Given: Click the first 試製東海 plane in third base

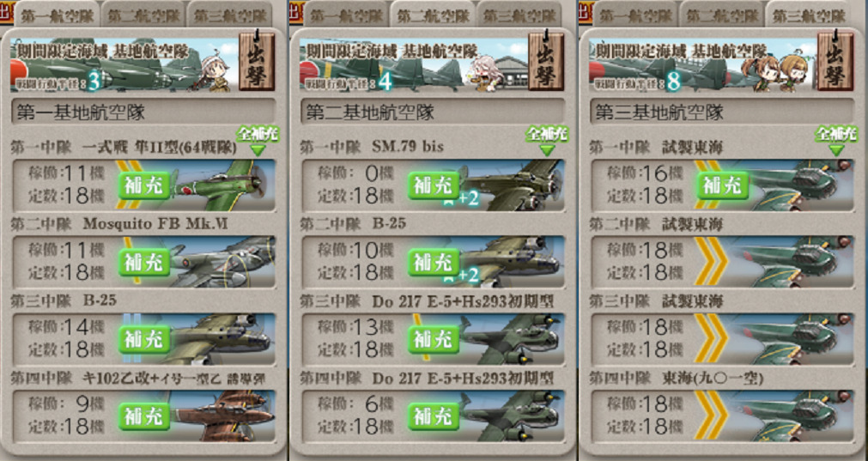Looking at the screenshot, I should coord(800,185).
